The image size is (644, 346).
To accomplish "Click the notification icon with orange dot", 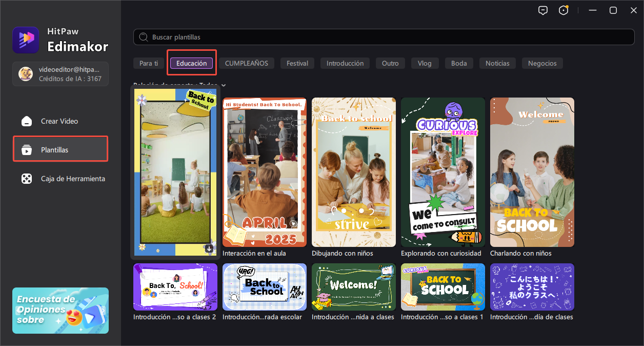I will 563,10.
